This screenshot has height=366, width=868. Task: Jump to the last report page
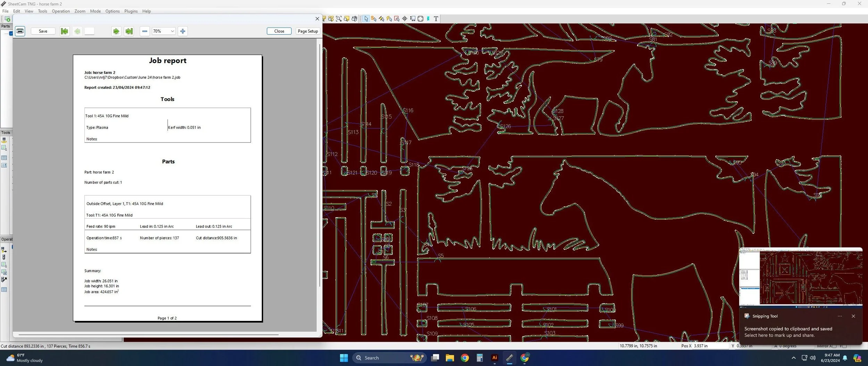coord(129,31)
